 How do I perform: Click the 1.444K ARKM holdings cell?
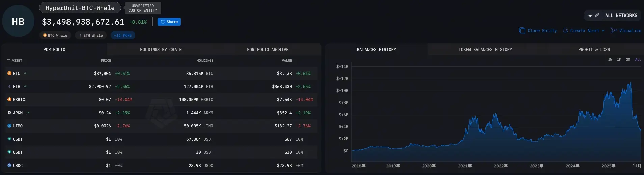tap(199, 113)
